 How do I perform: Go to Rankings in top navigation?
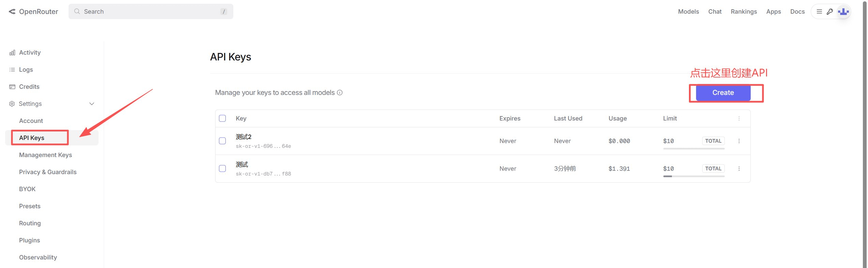pyautogui.click(x=744, y=12)
